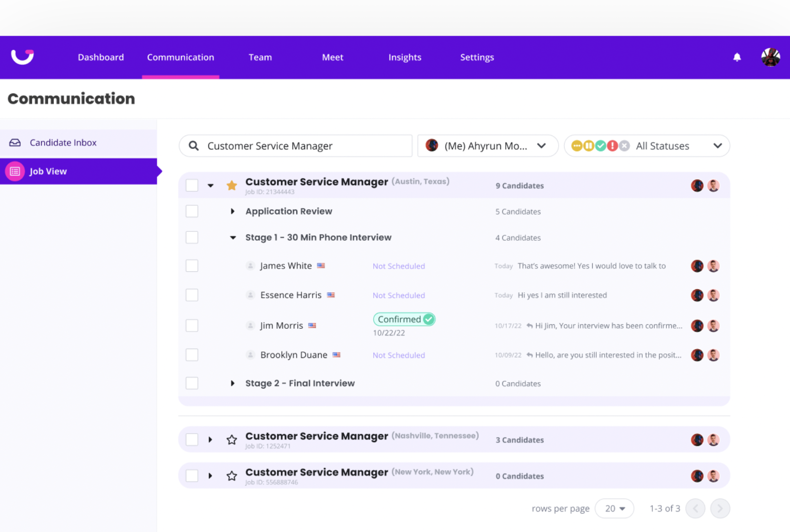This screenshot has width=790, height=532.
Task: Click James White's person icon
Action: click(250, 266)
